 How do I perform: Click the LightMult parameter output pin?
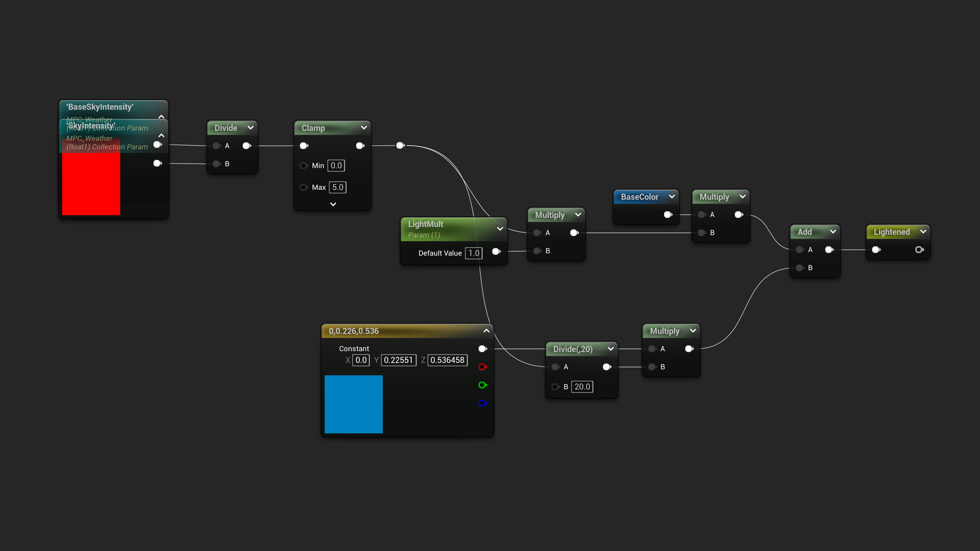click(x=496, y=252)
